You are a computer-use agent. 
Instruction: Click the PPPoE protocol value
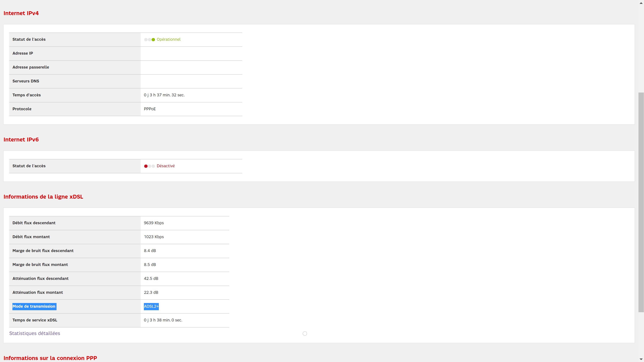150,109
